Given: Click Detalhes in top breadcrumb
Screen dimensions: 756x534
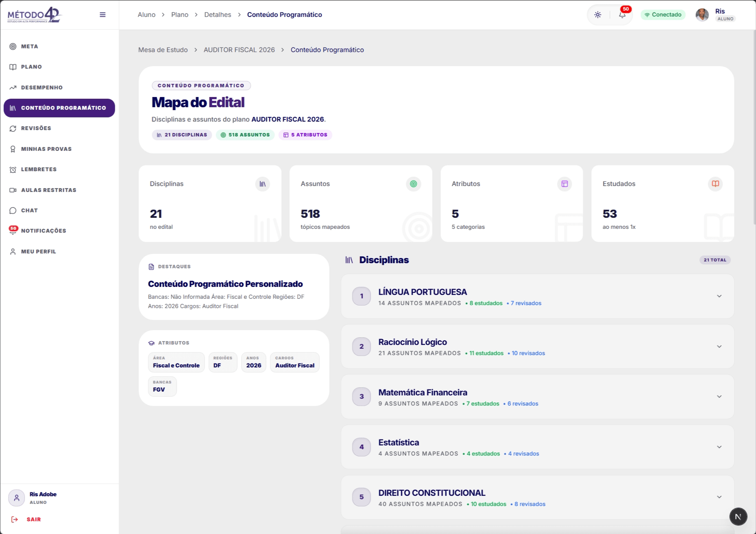Looking at the screenshot, I should pyautogui.click(x=218, y=15).
